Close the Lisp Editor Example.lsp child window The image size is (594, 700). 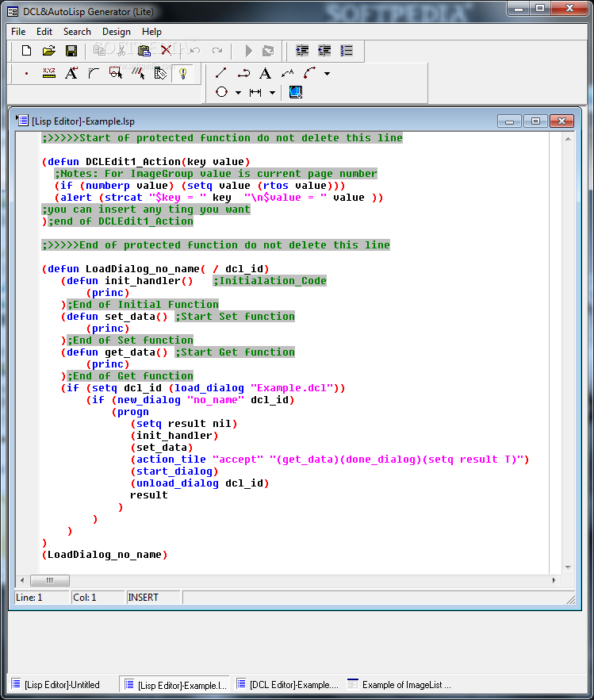[x=562, y=121]
